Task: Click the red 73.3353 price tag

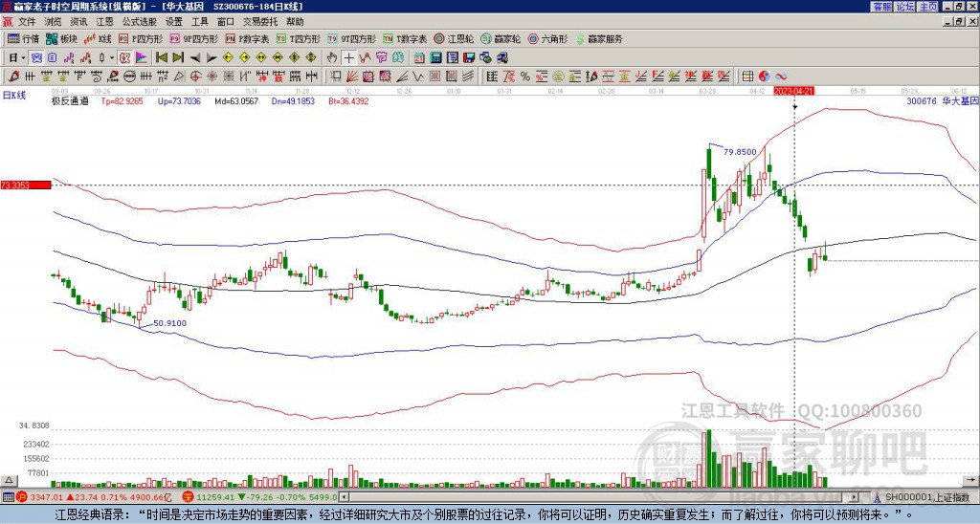Action: (x=26, y=185)
